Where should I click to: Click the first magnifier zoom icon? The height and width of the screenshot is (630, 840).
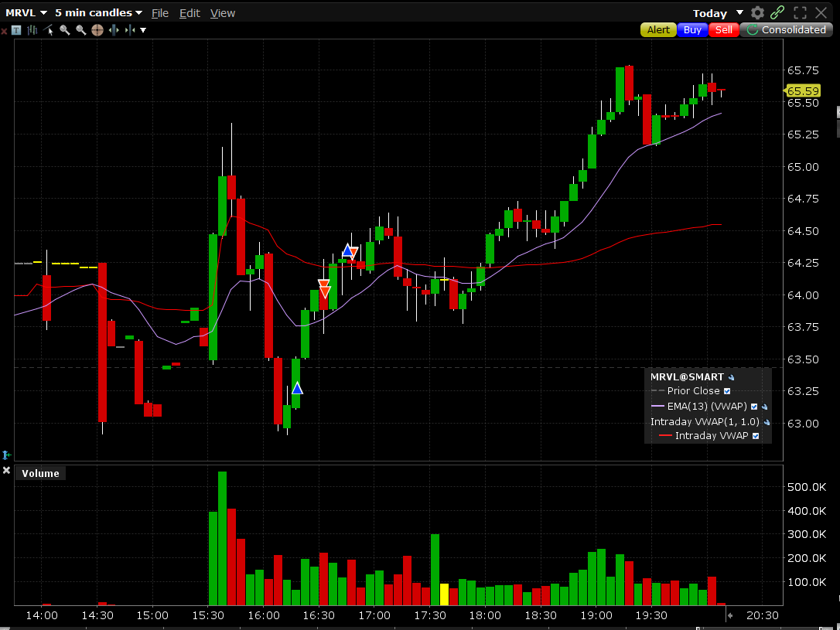click(65, 30)
